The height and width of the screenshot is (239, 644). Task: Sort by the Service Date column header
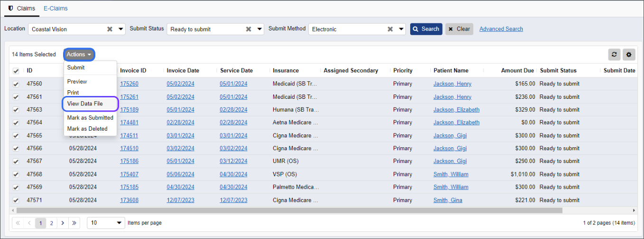[236, 71]
